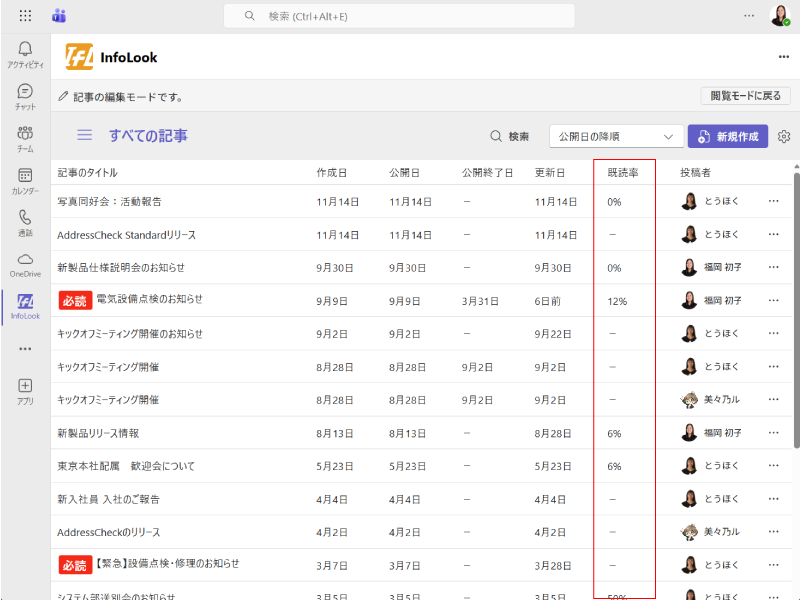The height and width of the screenshot is (601, 801).
Task: Open the apps grid launcher
Action: pyautogui.click(x=25, y=16)
